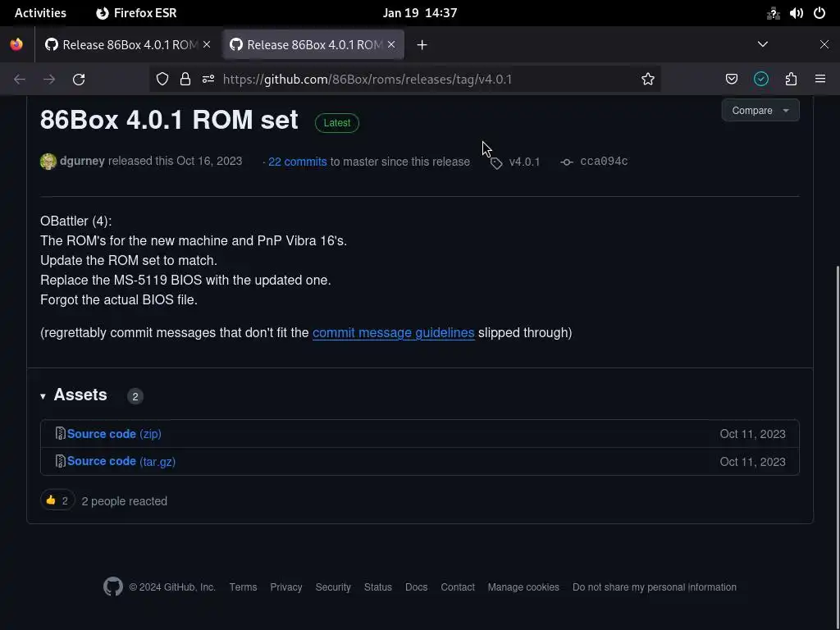Click Latest release badge

tap(337, 123)
